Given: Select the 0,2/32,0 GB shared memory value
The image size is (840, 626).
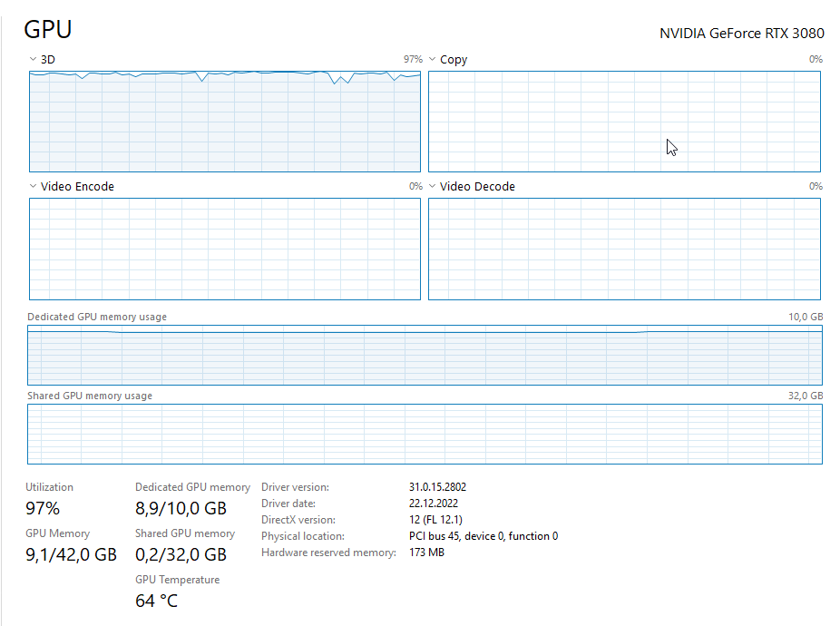Looking at the screenshot, I should [181, 554].
